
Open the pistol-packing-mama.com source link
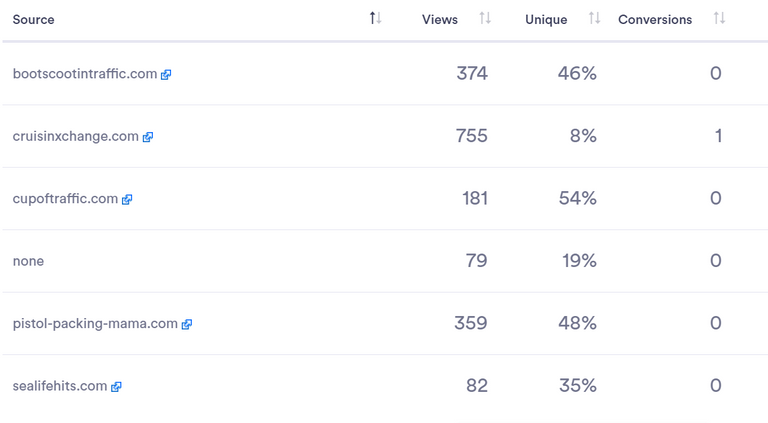click(95, 323)
